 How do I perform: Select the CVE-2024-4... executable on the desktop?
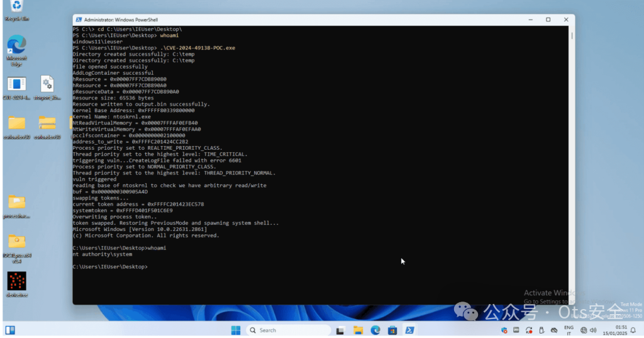[x=16, y=88]
